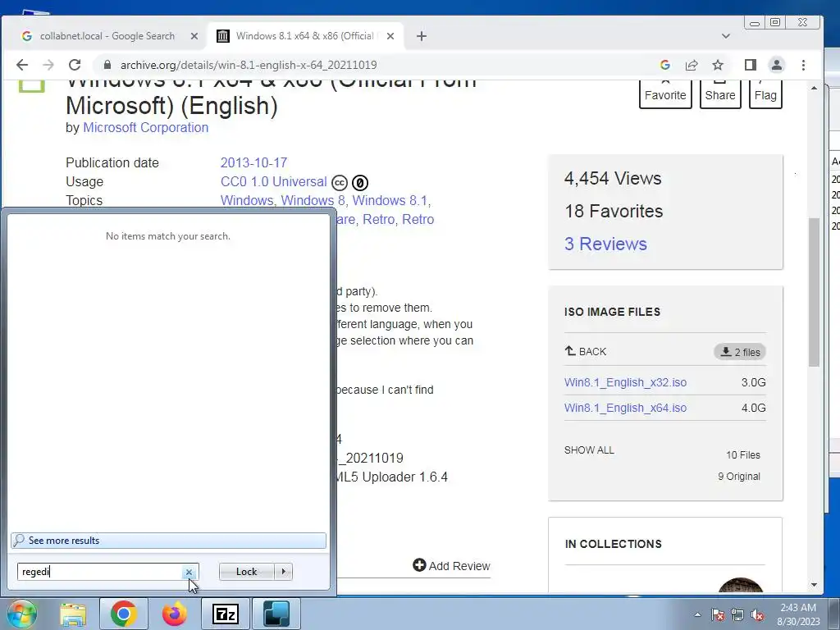
Task: Click the 4,454 Views text
Action: click(x=612, y=178)
